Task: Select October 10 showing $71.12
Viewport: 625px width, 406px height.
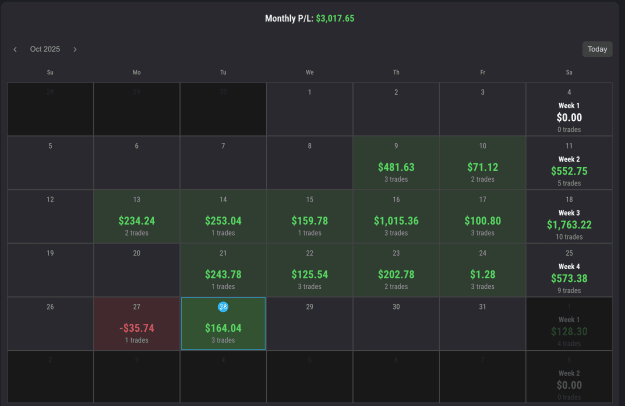Action: pos(482,163)
